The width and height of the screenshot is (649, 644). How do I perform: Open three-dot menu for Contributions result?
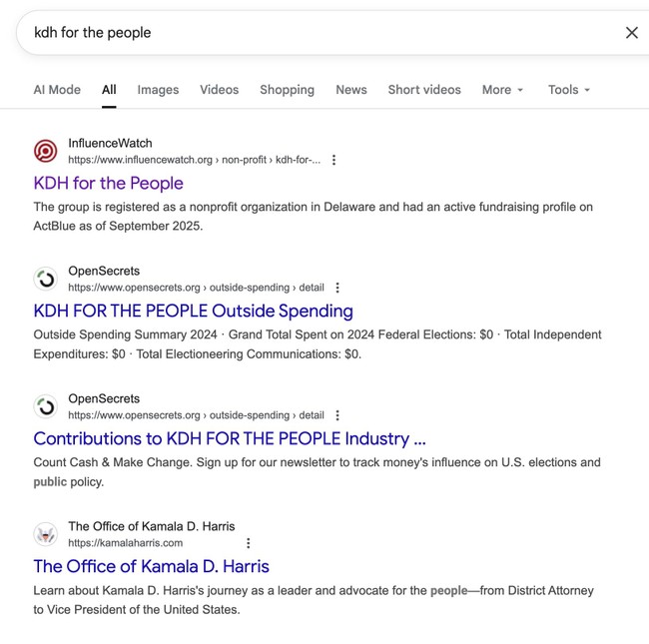tap(337, 415)
